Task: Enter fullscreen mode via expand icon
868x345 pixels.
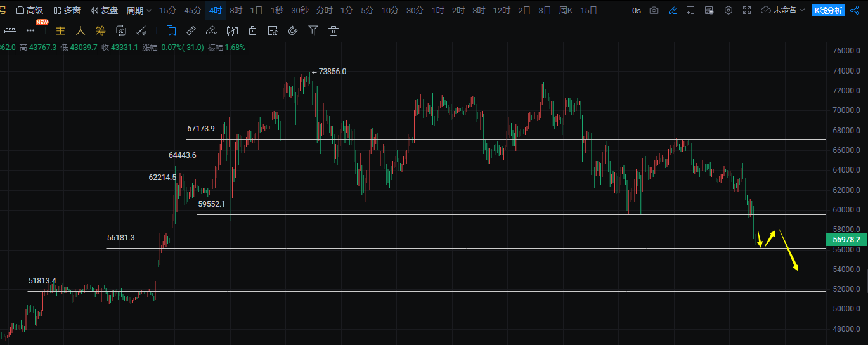Action: point(748,10)
